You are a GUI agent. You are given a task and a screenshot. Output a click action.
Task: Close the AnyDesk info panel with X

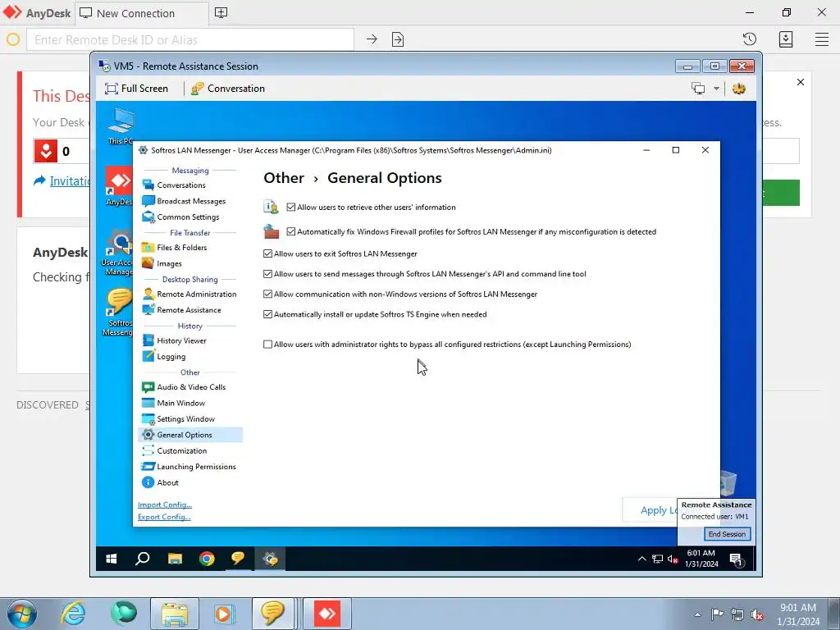(x=801, y=82)
